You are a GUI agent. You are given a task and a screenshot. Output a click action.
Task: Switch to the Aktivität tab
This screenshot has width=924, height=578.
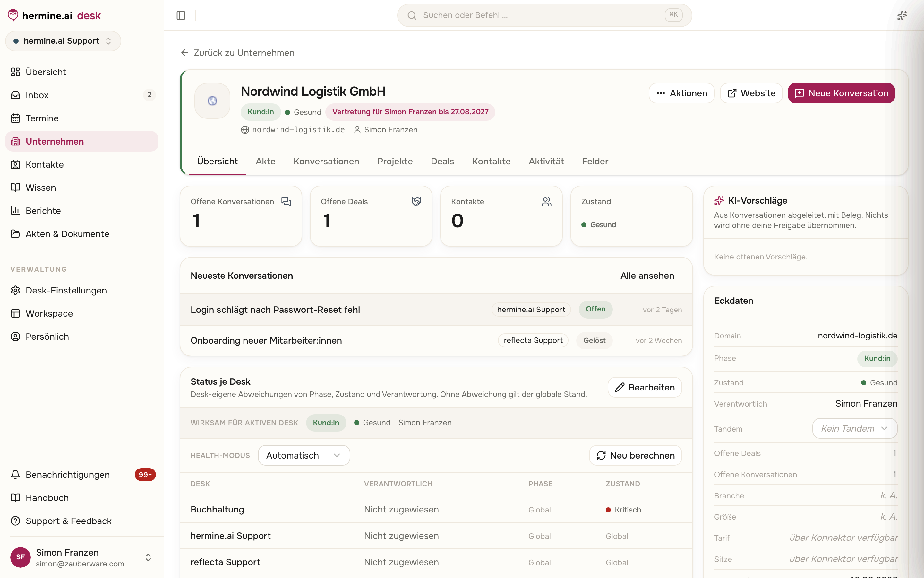pyautogui.click(x=546, y=161)
